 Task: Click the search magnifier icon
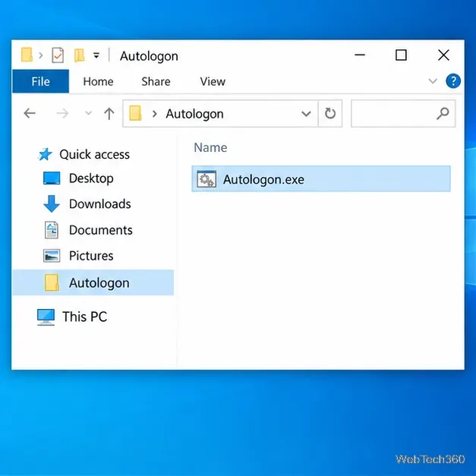(x=443, y=114)
